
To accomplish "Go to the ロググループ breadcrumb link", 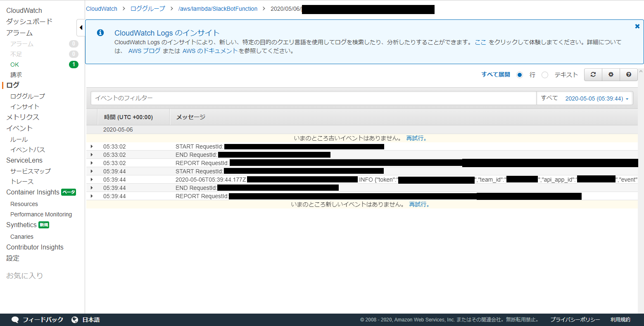I will pyautogui.click(x=148, y=9).
